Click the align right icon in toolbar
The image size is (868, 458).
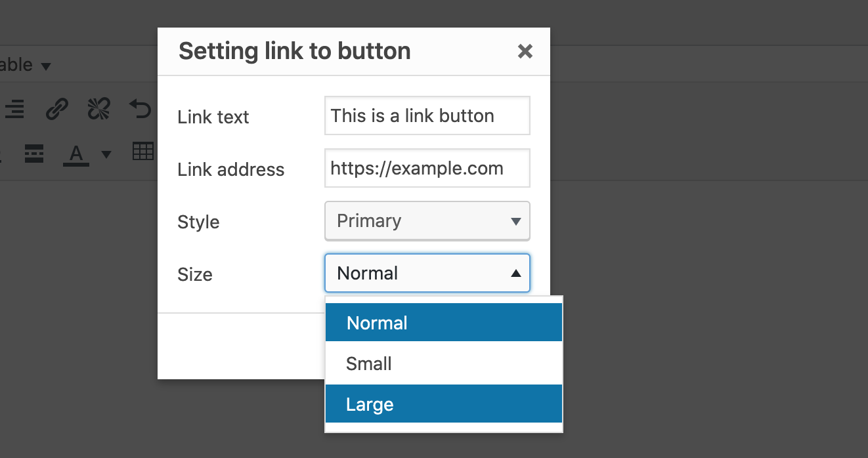13,109
